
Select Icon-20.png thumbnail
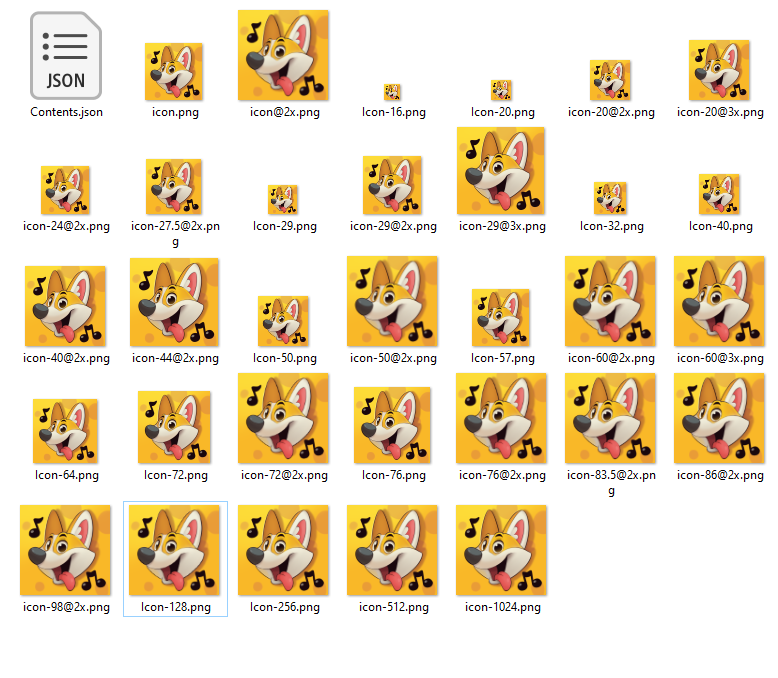(501, 90)
